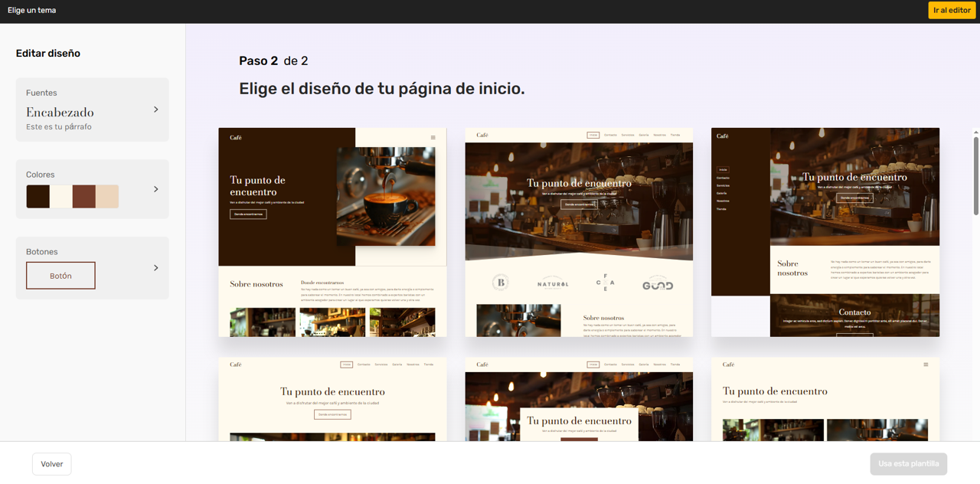Select the cream template with centered heading
Viewport: 980px width, 484px height.
332,399
